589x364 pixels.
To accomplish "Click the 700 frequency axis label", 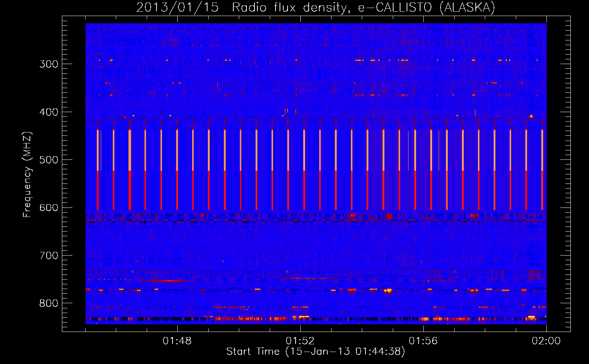I will [49, 256].
